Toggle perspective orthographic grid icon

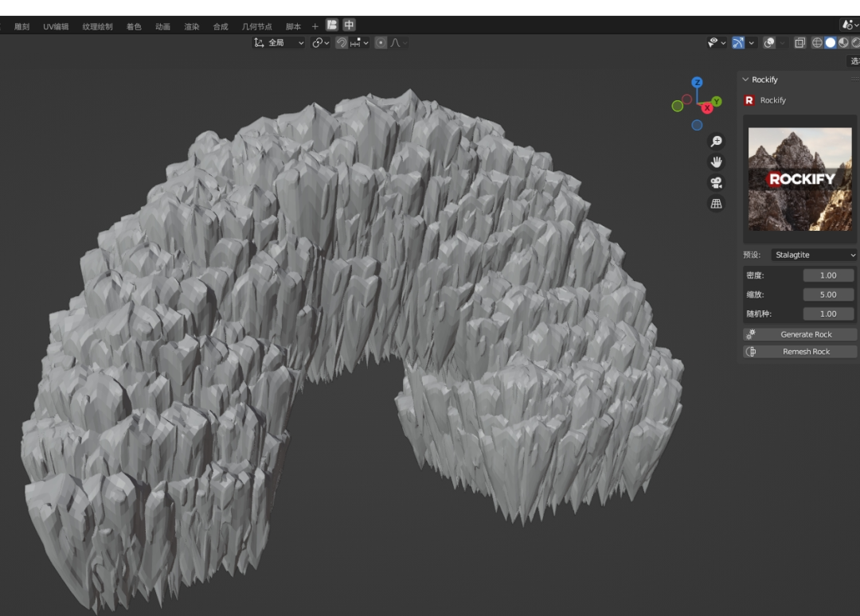pos(717,203)
